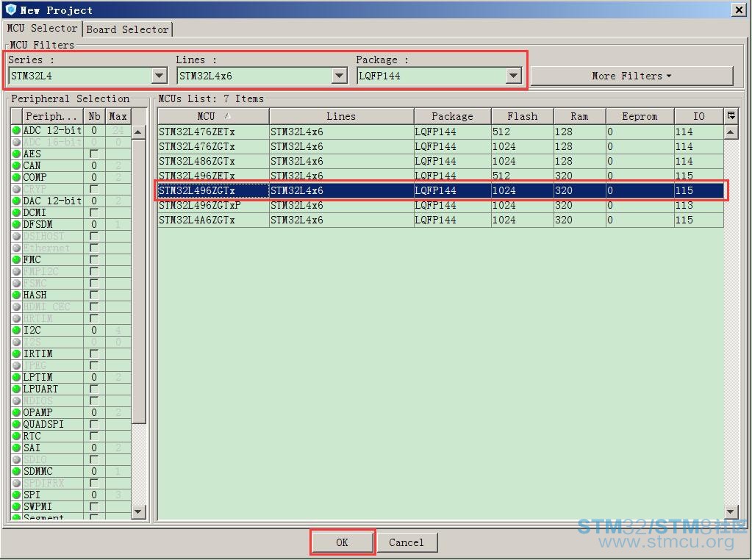The image size is (752, 560).
Task: Click the Periph... column header
Action: pyautogui.click(x=52, y=116)
